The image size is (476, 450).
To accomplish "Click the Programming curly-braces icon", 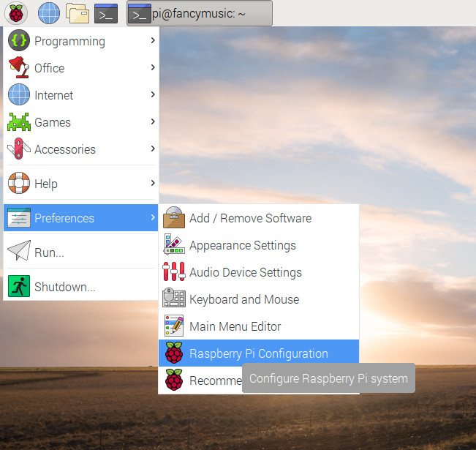I will tap(19, 40).
